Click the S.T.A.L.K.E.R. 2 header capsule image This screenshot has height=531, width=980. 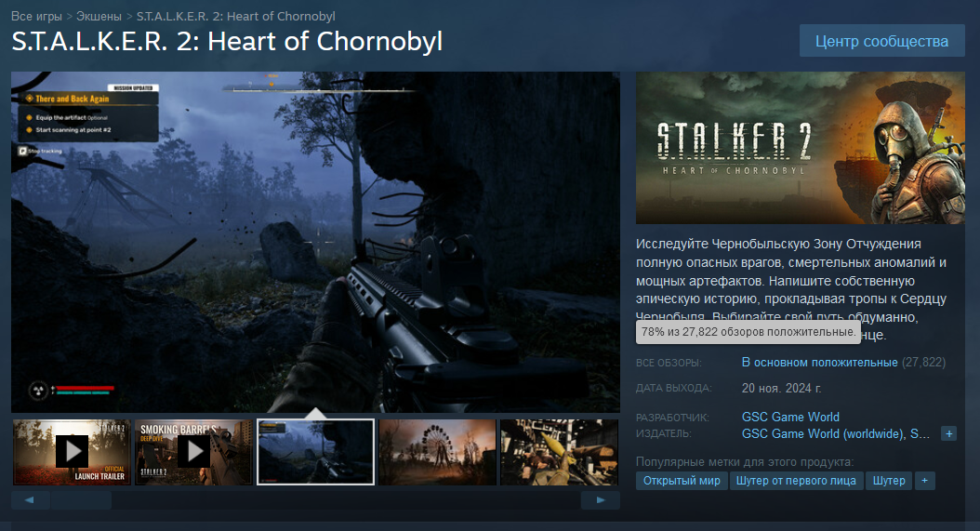click(x=800, y=148)
